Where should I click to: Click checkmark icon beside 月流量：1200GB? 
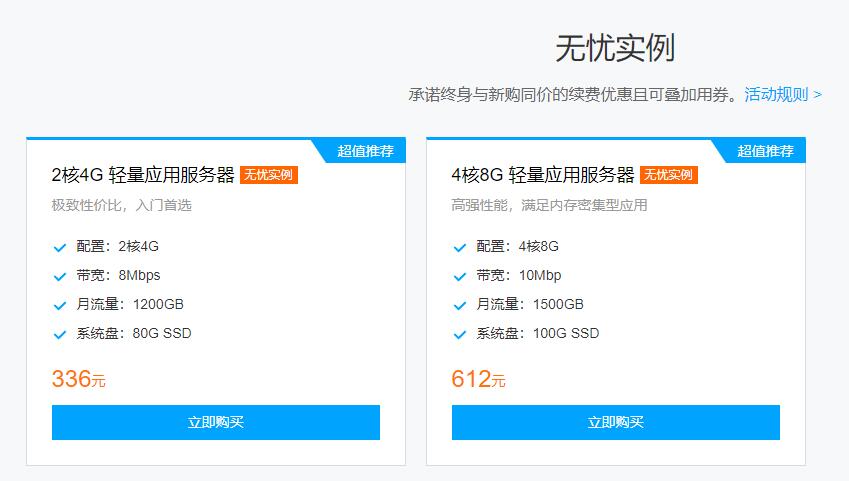coord(60,305)
